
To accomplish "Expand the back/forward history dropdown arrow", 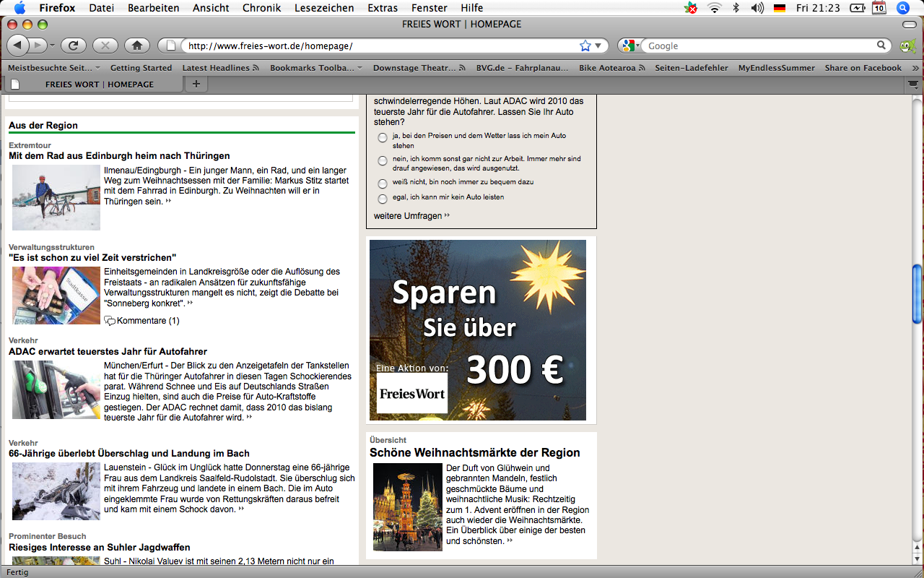I will [51, 46].
